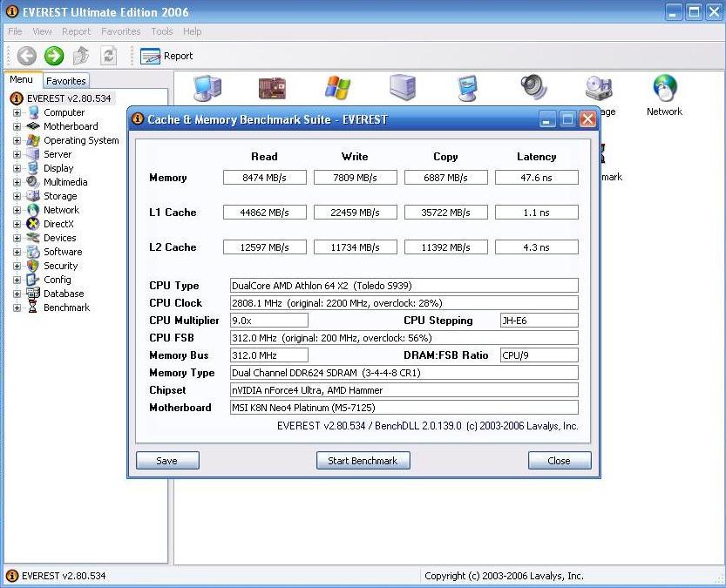Expand the Config tree node
Screen dimensions: 726x588
coord(17,280)
